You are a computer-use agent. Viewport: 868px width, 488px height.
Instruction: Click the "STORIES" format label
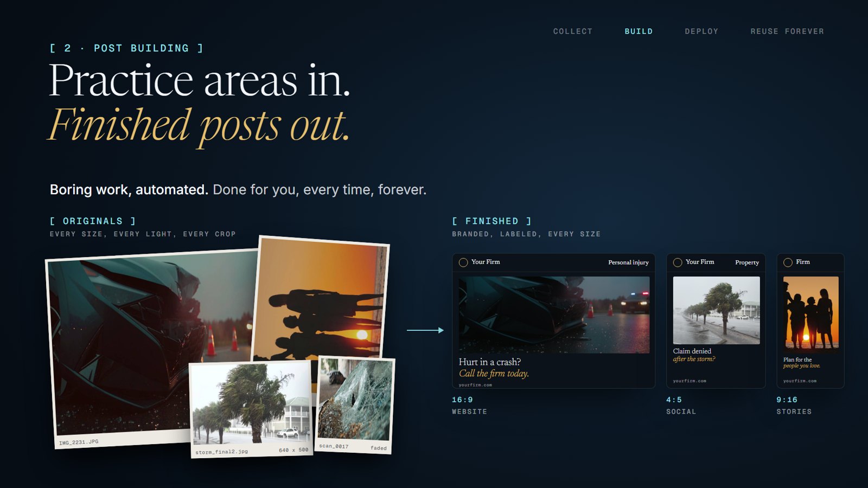tap(794, 412)
